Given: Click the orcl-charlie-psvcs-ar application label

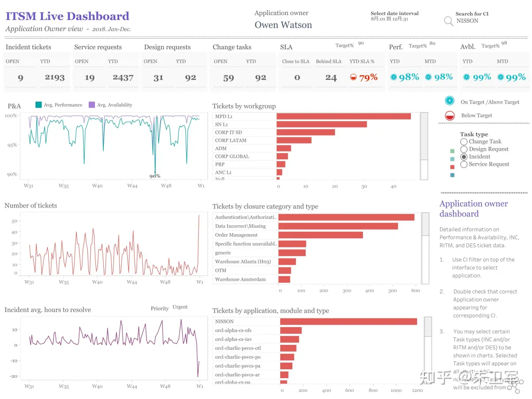Looking at the screenshot, I should pos(238,375).
